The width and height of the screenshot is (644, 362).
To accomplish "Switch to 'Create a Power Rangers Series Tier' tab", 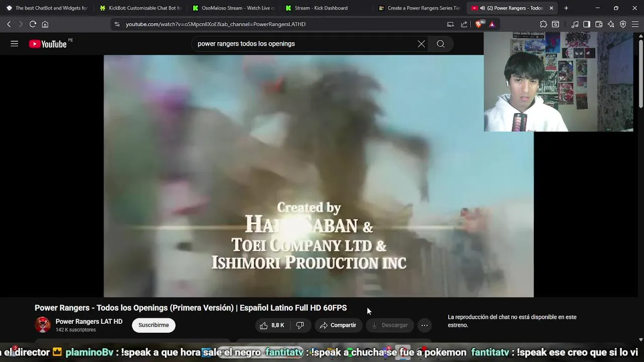I will [419, 8].
